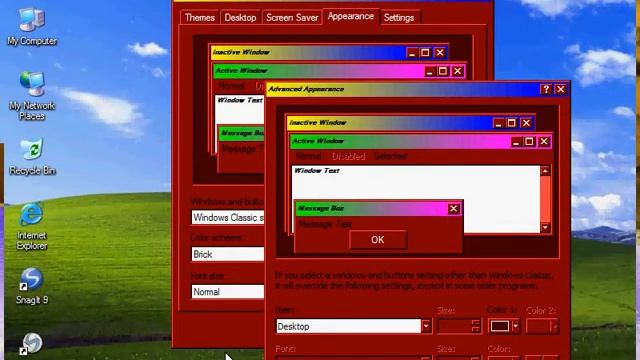Click preview scrollbar down arrow

pyautogui.click(x=545, y=228)
